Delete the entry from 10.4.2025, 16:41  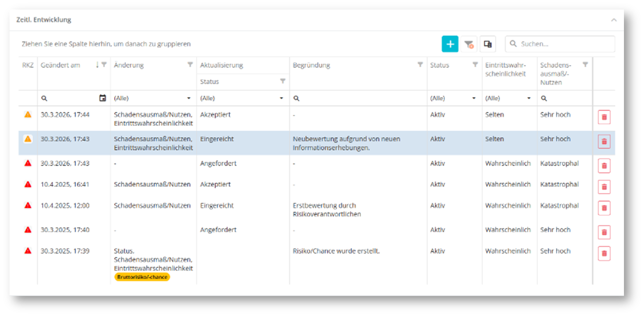point(604,187)
